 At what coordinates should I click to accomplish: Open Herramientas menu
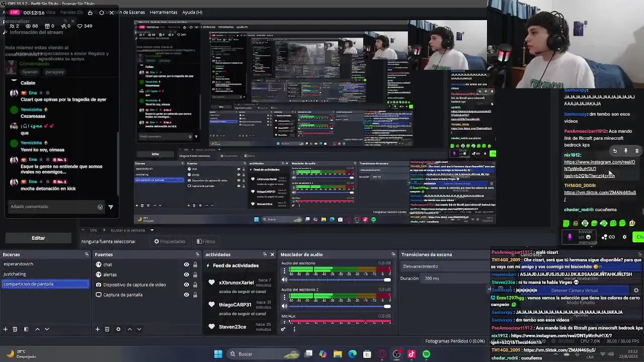point(164,12)
